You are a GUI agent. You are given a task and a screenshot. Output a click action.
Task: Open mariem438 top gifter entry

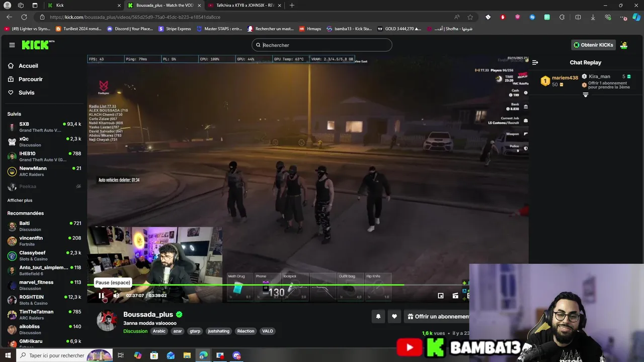[559, 81]
